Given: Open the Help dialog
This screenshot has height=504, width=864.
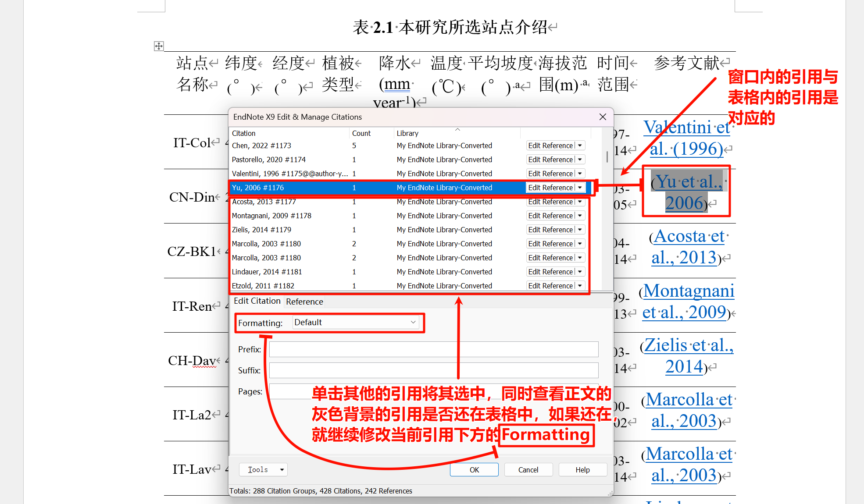Looking at the screenshot, I should point(582,469).
